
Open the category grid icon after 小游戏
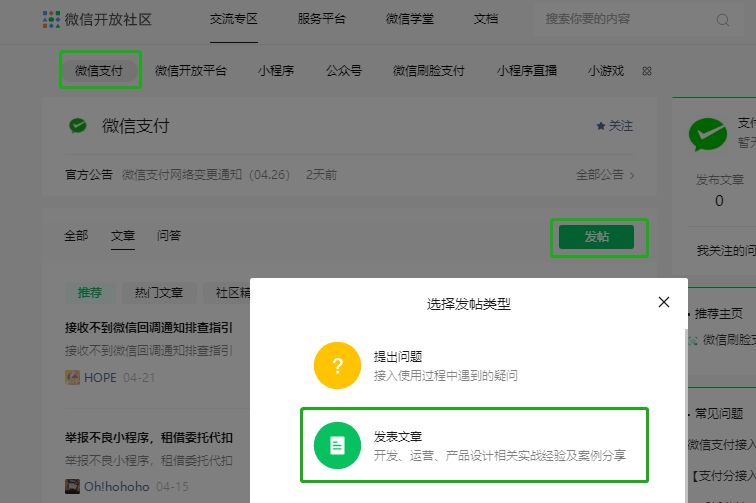click(x=647, y=71)
